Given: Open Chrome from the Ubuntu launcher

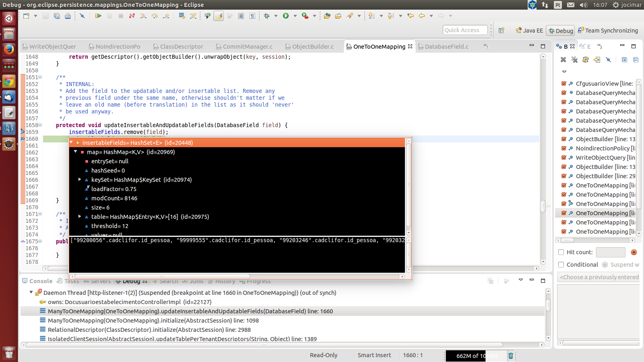Looking at the screenshot, I should (x=9, y=82).
